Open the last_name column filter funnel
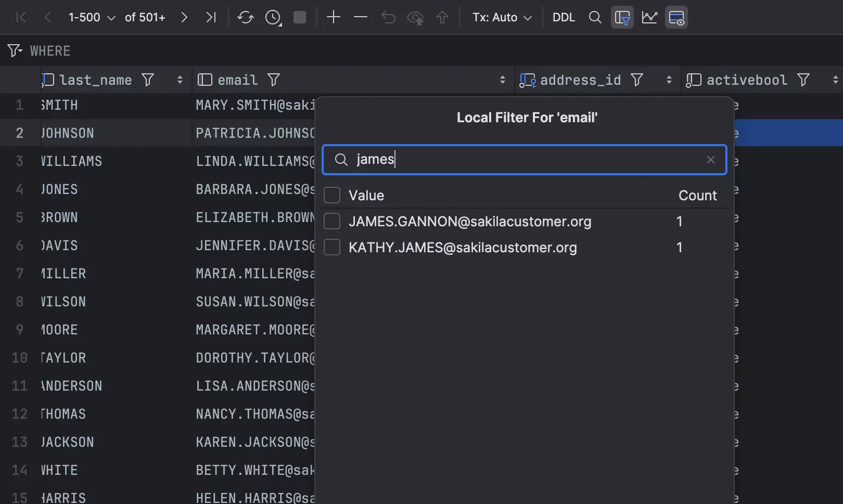 [x=148, y=80]
